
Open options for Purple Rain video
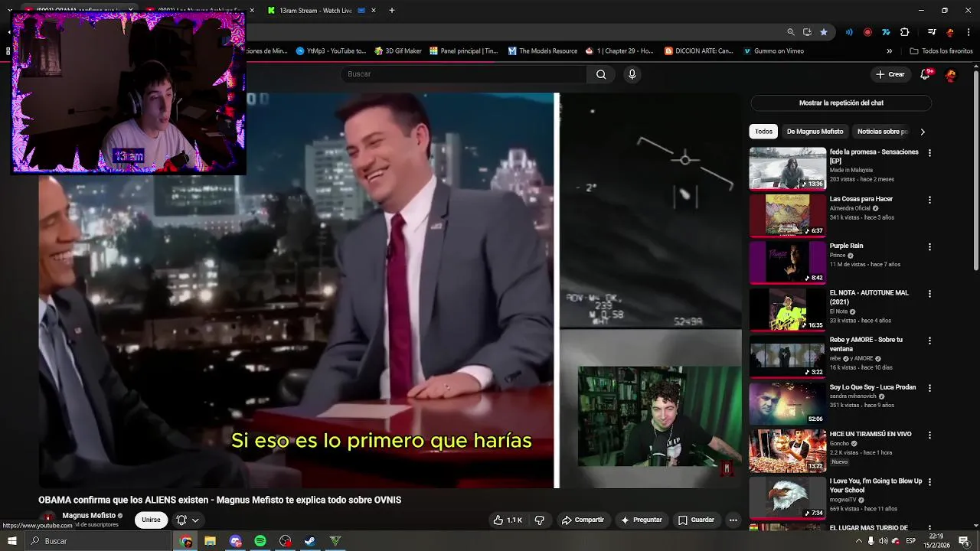(929, 247)
